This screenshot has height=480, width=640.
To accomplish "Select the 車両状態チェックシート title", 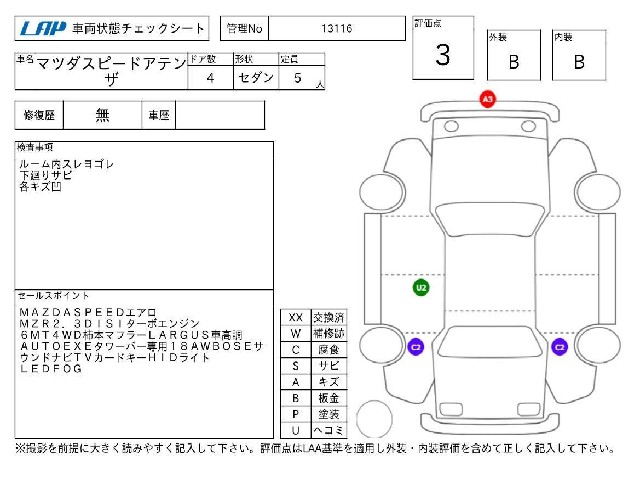I will coord(138,29).
